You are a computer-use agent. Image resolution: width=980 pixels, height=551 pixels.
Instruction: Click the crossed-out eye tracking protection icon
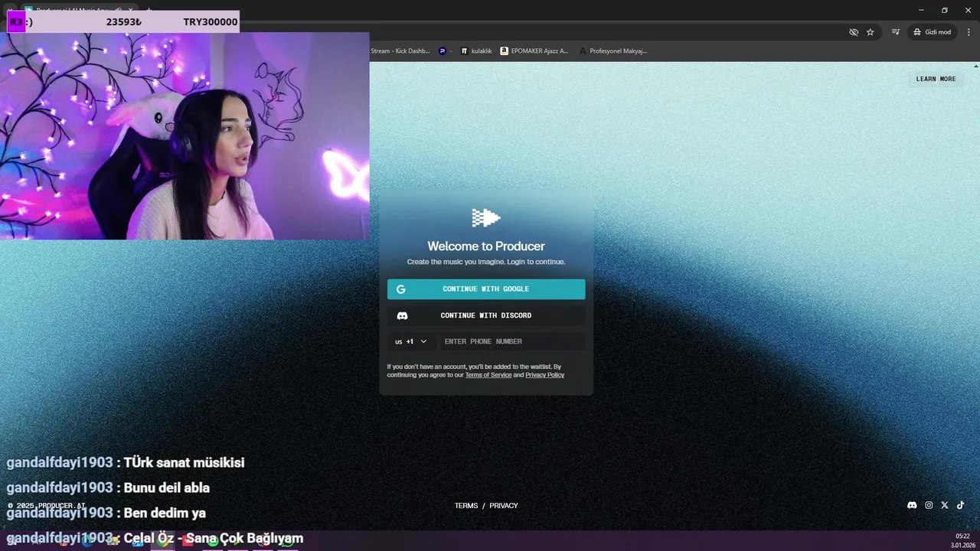[x=854, y=32]
